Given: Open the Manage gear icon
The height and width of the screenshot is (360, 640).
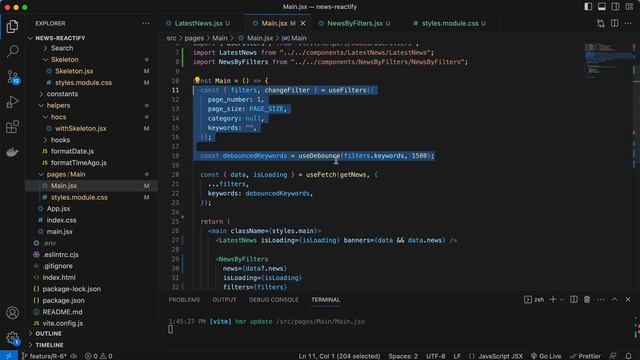Looking at the screenshot, I should [12, 338].
